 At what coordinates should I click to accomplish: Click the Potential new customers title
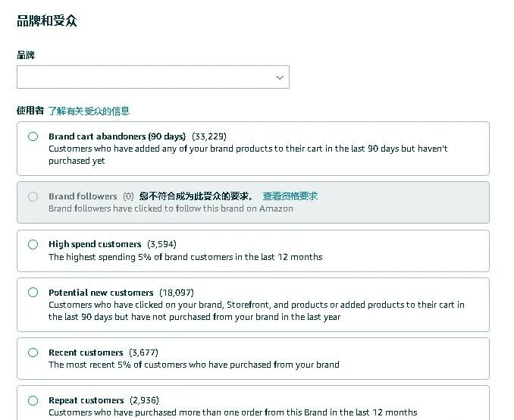click(101, 293)
